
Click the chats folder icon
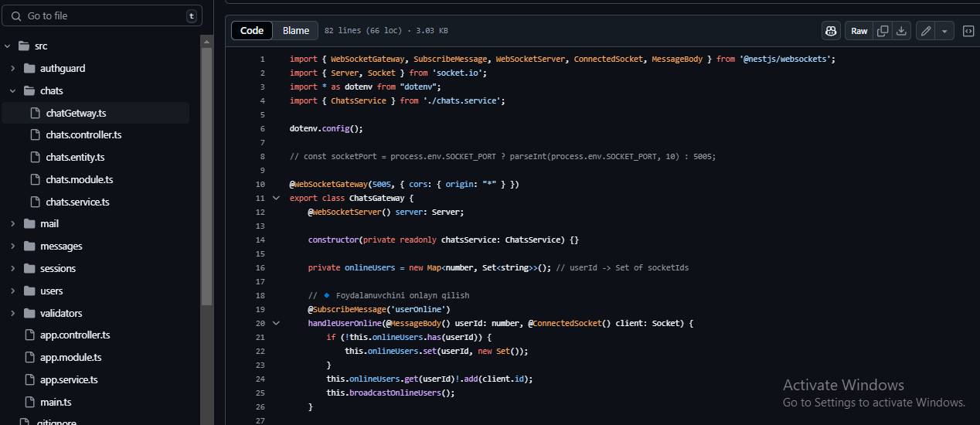coord(29,90)
